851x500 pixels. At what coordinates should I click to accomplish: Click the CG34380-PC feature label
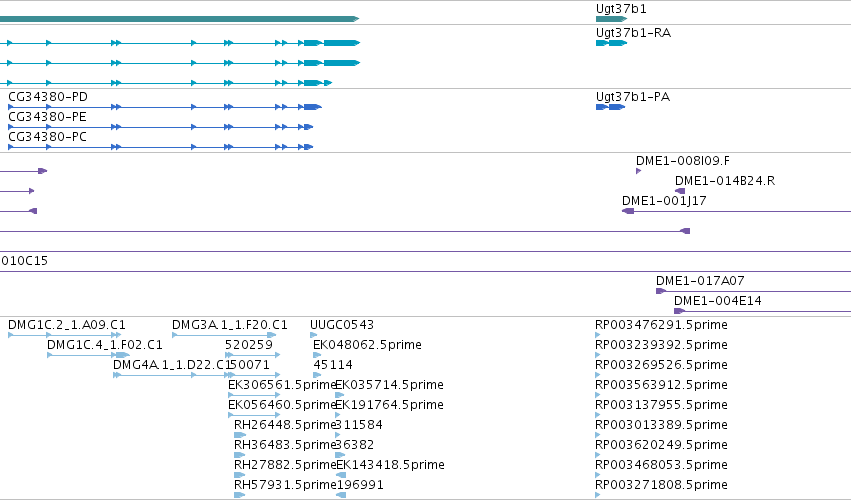tap(47, 137)
